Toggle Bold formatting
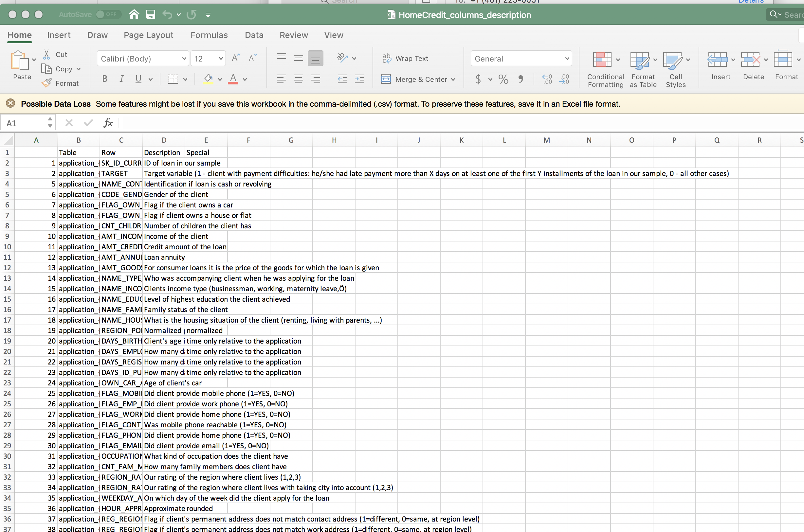This screenshot has height=532, width=804. [x=105, y=79]
